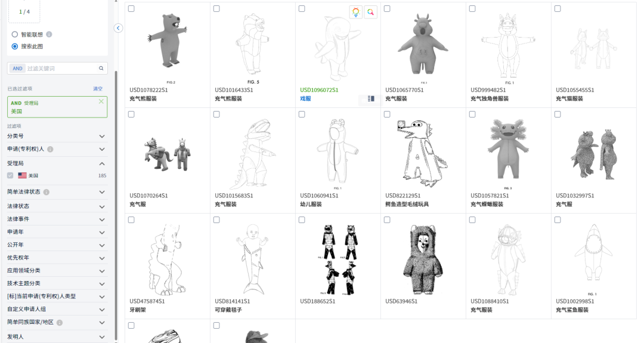Image resolution: width=644 pixels, height=343 pixels.
Task: Tick the checkbox for patent USD1078222S1
Action: pyautogui.click(x=131, y=9)
